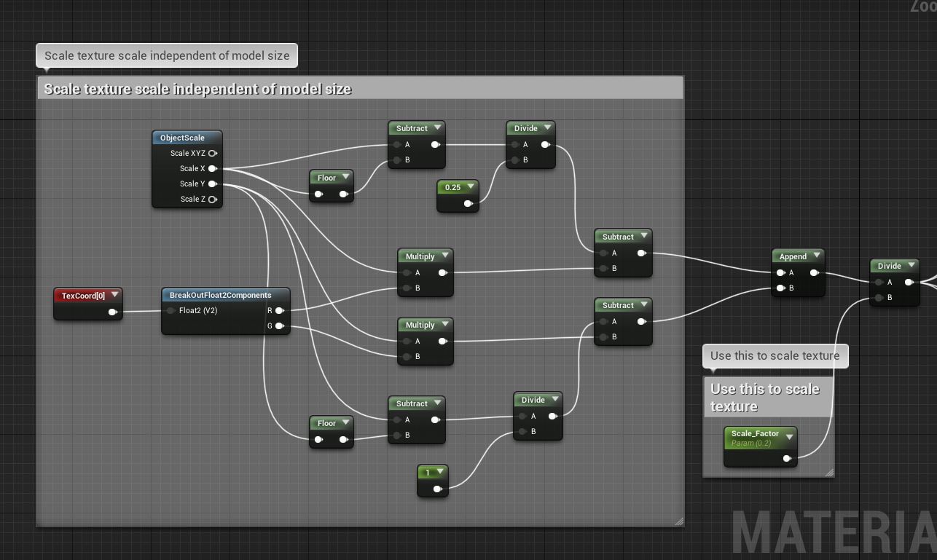Click the Scale Y output pin on ObjectScale
This screenshot has width=937, height=560.
[213, 184]
